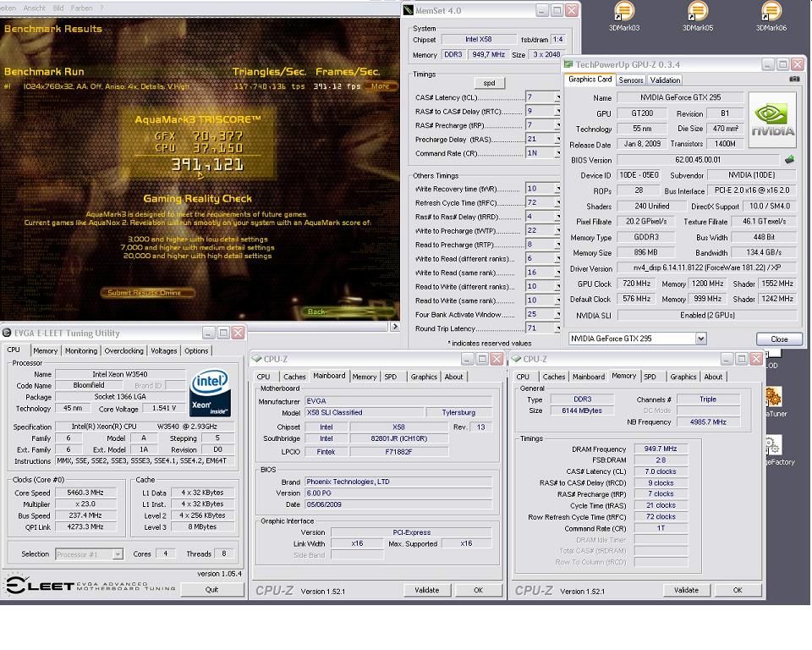Image resolution: width=812 pixels, height=650 pixels.
Task: Switch to the Sensors tab in GPU-Z
Action: (631, 80)
